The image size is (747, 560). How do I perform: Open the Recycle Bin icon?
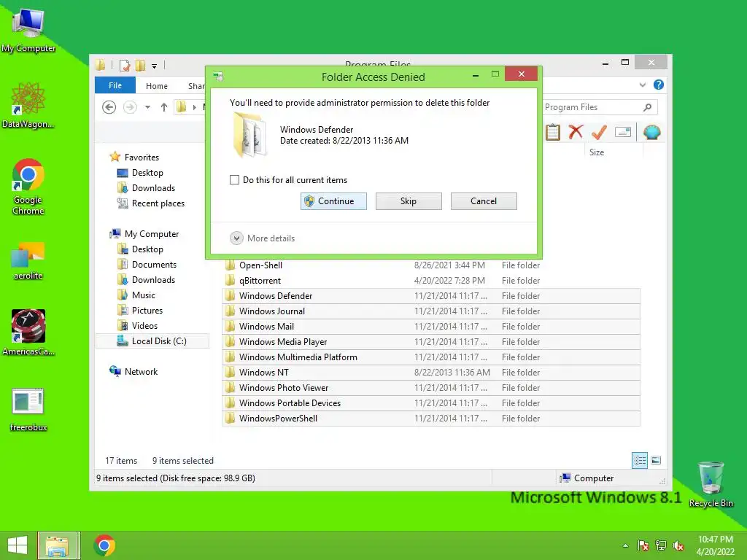click(711, 484)
